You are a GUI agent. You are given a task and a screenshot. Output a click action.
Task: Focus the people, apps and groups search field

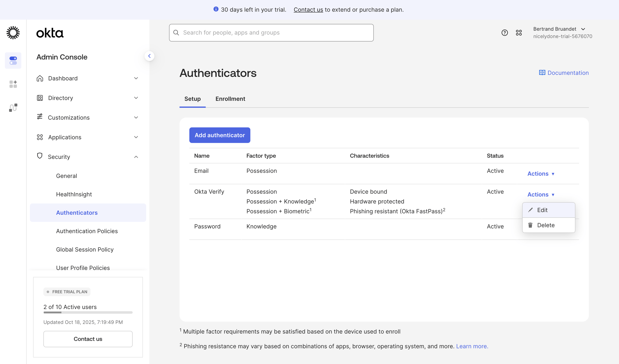tap(271, 33)
